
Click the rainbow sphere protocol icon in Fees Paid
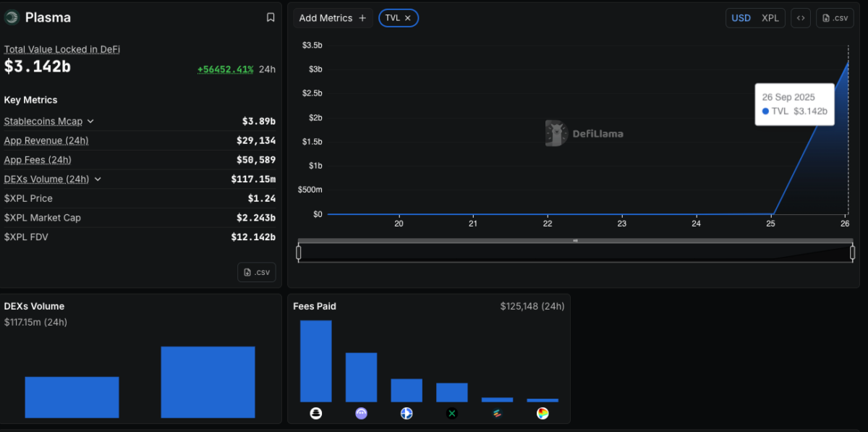coord(542,413)
